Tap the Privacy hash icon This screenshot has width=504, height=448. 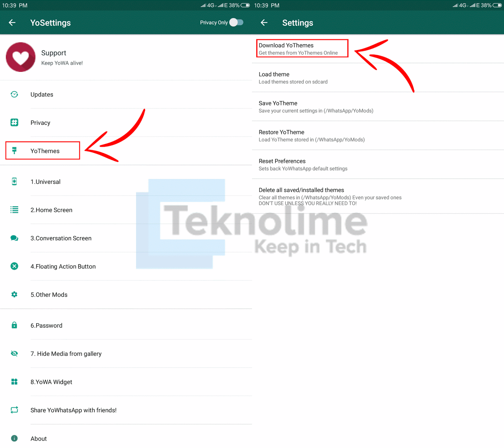coord(14,122)
